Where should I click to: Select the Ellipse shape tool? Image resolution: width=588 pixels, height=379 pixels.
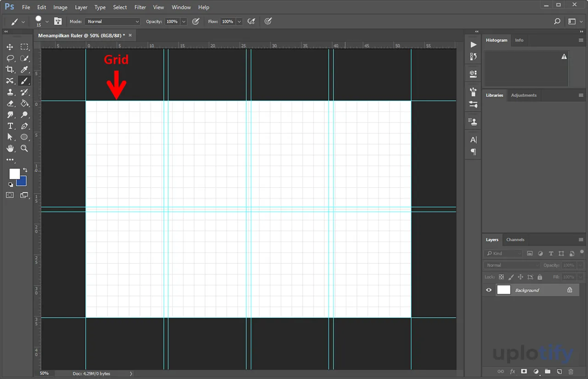click(x=24, y=137)
